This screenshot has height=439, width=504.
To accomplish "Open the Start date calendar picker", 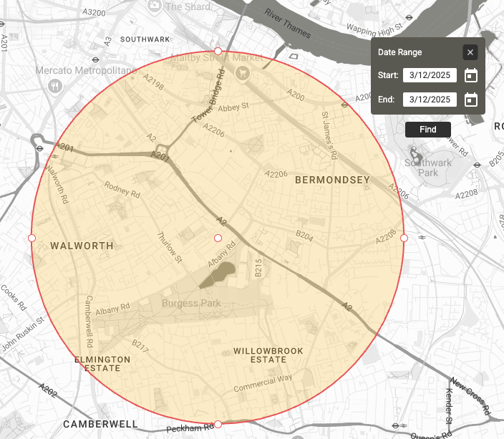I will click(470, 75).
